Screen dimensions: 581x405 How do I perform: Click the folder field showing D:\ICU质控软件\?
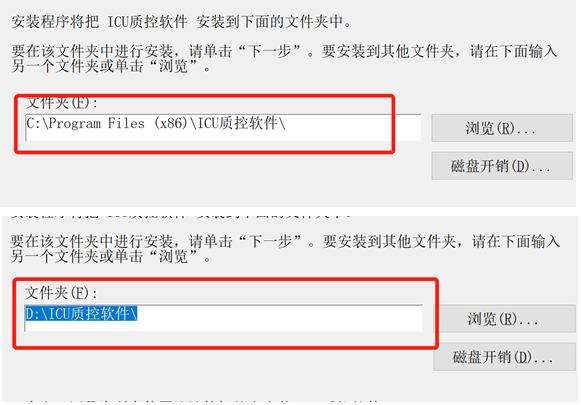[x=223, y=318]
